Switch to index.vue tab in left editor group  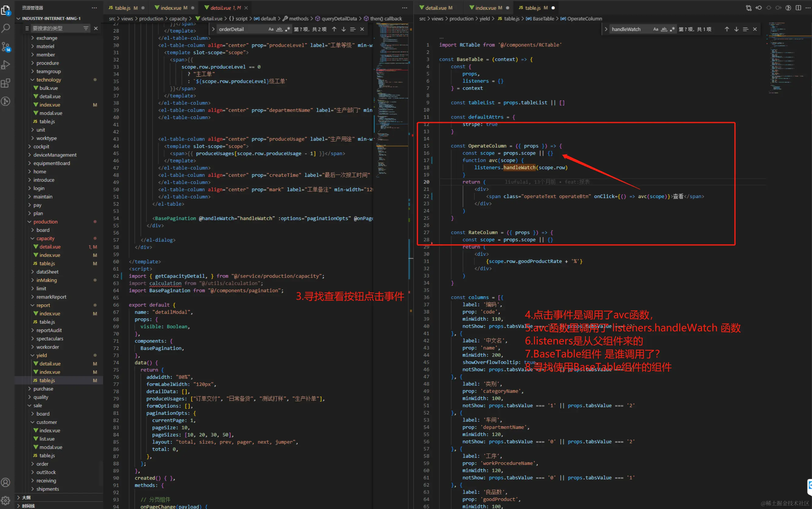171,8
